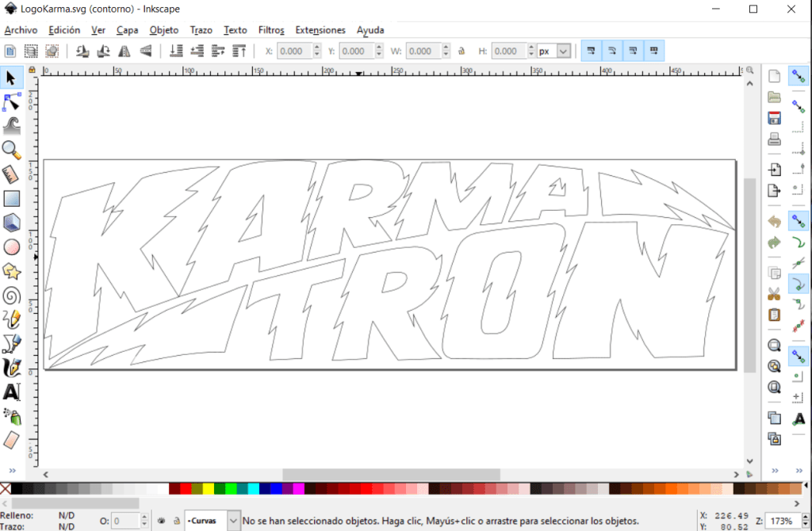Toggle layer visibility eye in status bar
The width and height of the screenshot is (812, 531).
pyautogui.click(x=161, y=521)
